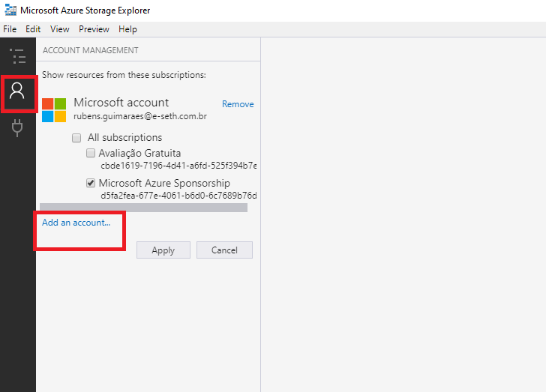Open the View menu

(60, 29)
